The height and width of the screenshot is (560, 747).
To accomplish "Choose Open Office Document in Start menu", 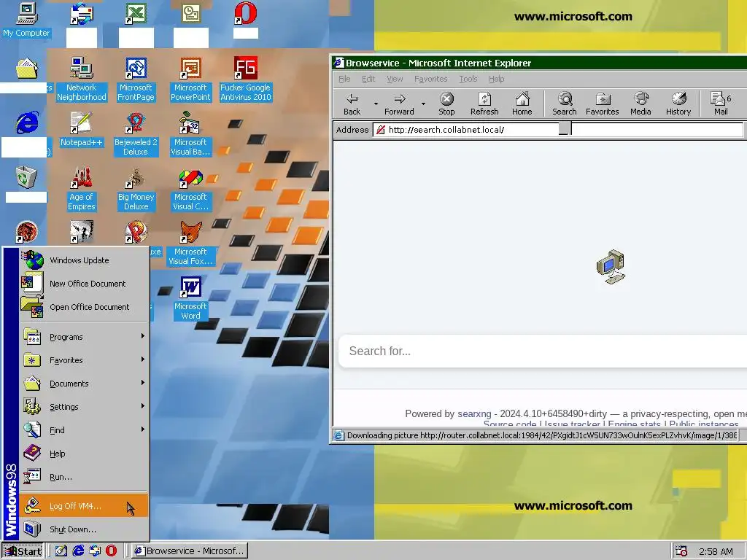I will tap(84, 307).
